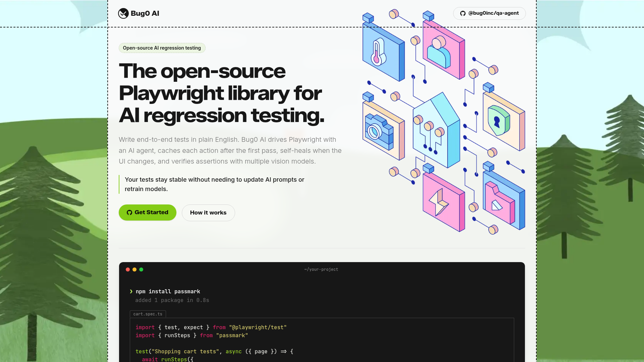The width and height of the screenshot is (644, 362).
Task: Click the 'Your tests stay stable' quote text
Action: click(215, 184)
